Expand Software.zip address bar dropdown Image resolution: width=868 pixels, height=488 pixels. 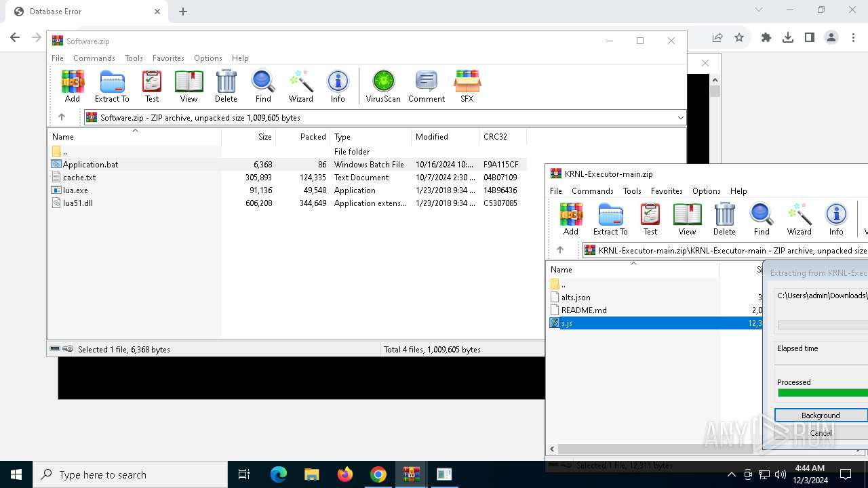[680, 117]
